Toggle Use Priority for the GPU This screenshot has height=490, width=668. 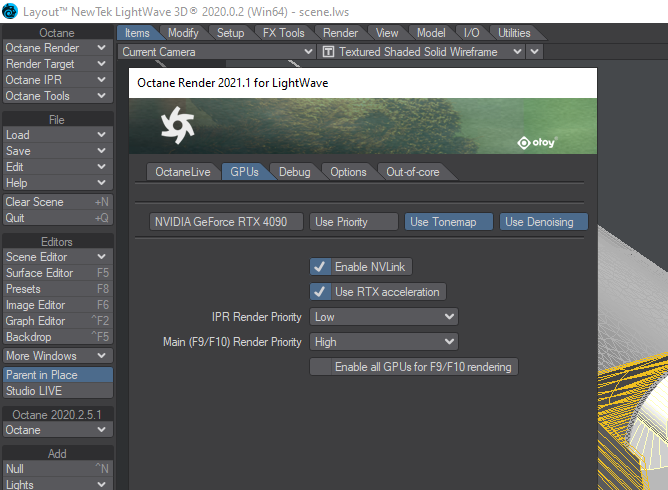[354, 222]
